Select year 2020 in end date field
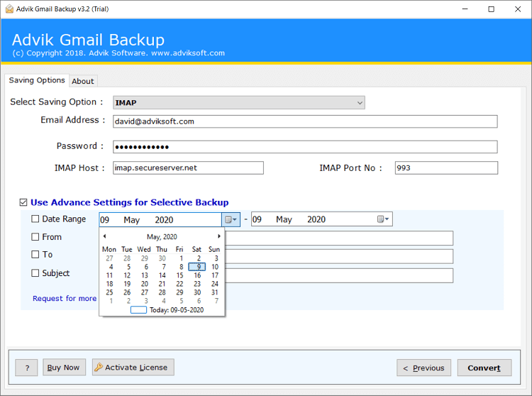 [x=316, y=219]
